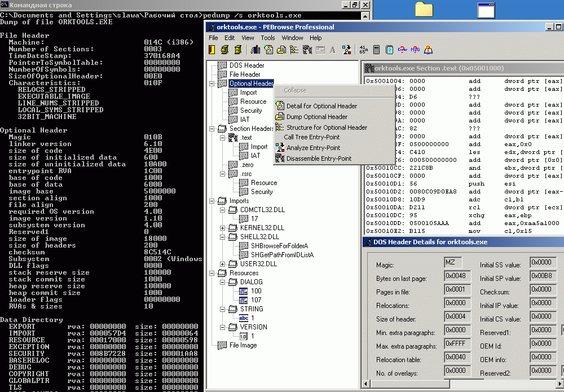The height and width of the screenshot is (392, 564).
Task: Select the IAT item under Optional Header
Action: click(x=245, y=120)
